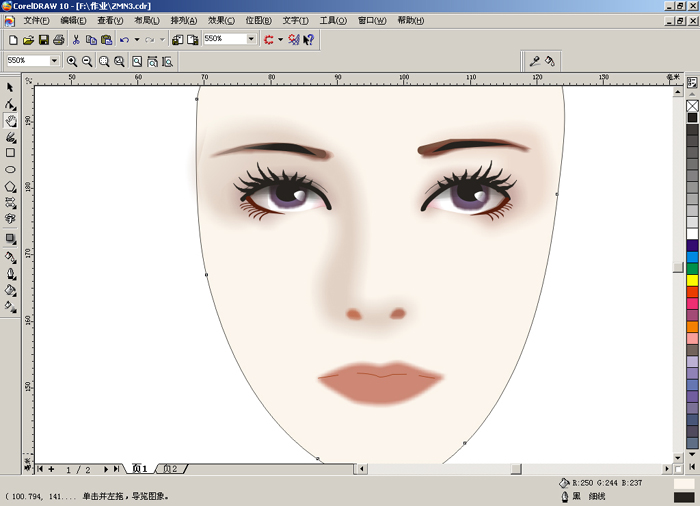Viewport: 700px width, 506px height.
Task: Select the Pick tool arrow in toolbox
Action: (x=10, y=87)
